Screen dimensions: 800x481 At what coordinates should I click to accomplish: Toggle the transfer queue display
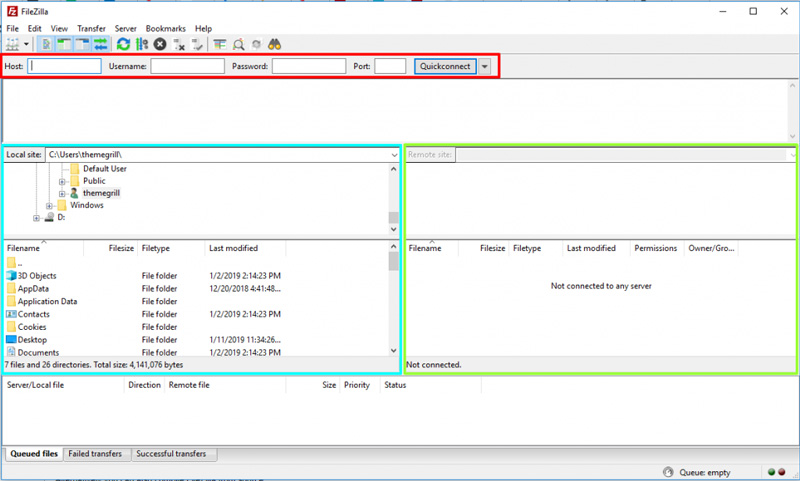point(101,44)
